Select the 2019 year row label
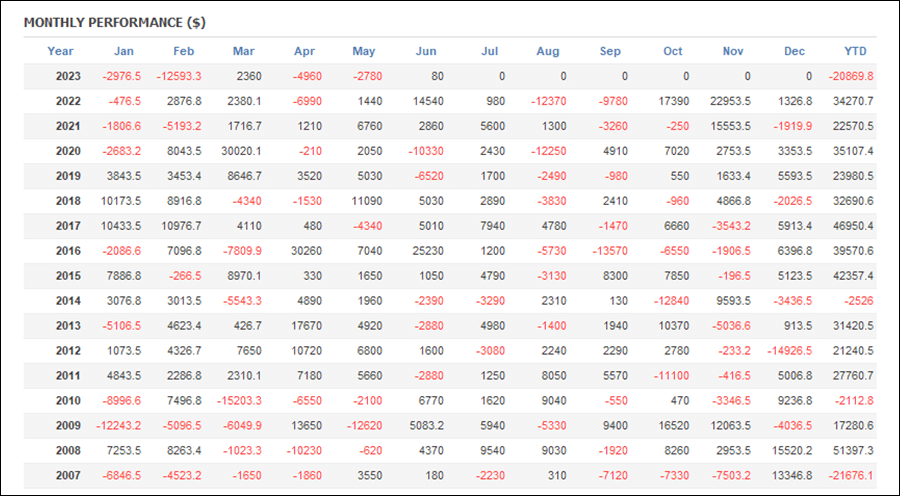The width and height of the screenshot is (900, 496). (x=68, y=176)
